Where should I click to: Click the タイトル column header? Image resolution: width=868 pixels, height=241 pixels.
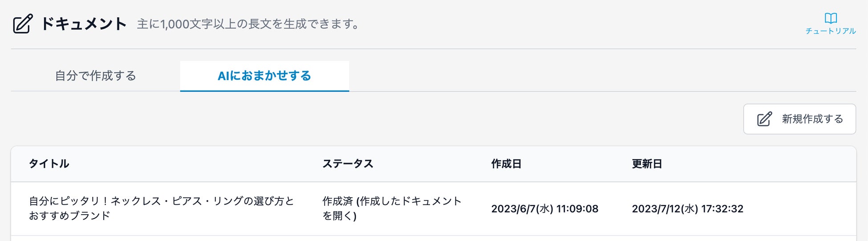pos(49,164)
